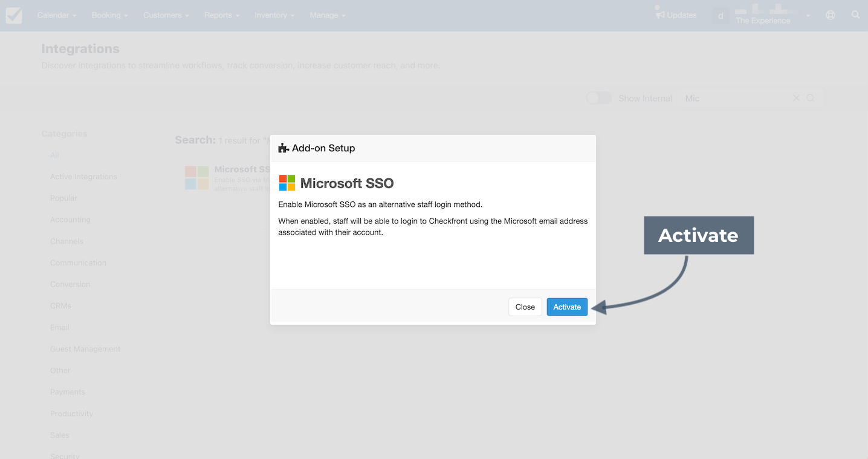
Task: Select the Accounting category
Action: tap(70, 220)
